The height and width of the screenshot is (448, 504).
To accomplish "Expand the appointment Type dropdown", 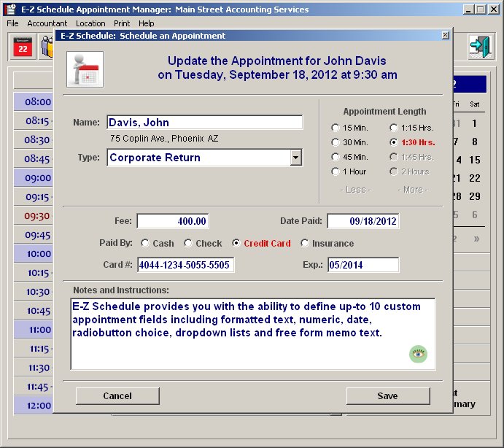I will tap(295, 158).
